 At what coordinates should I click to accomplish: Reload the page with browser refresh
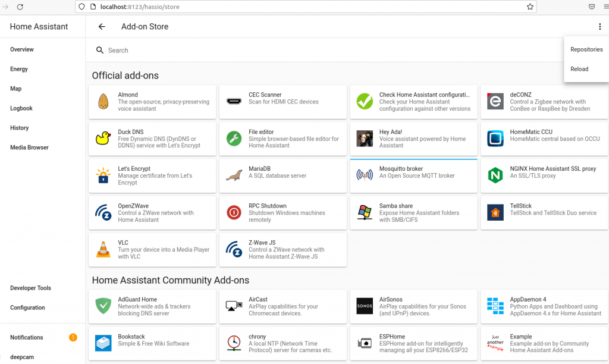(x=20, y=7)
